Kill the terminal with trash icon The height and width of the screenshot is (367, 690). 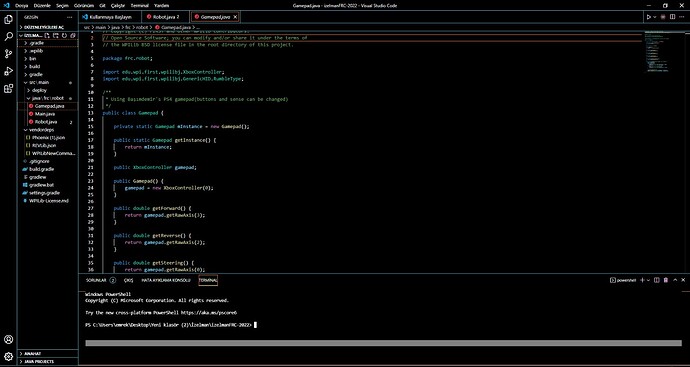pos(666,280)
